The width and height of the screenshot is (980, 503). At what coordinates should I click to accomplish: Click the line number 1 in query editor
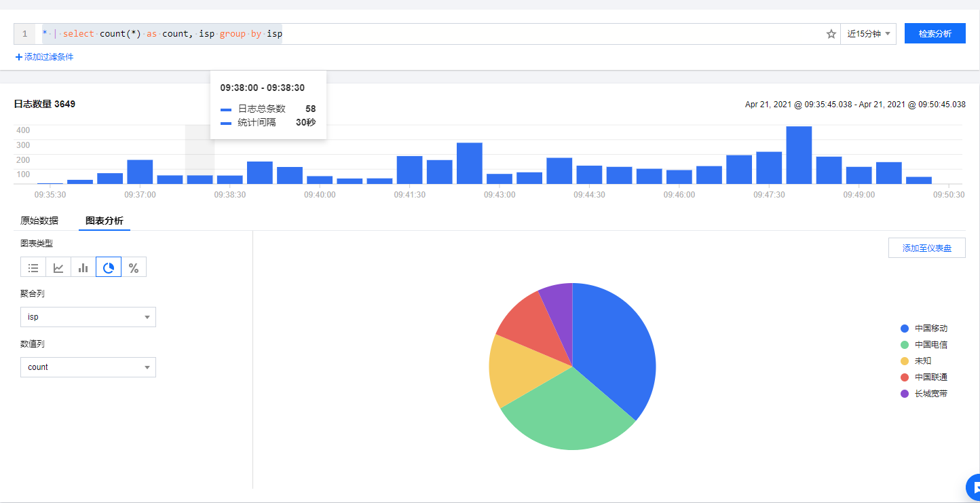pyautogui.click(x=24, y=34)
